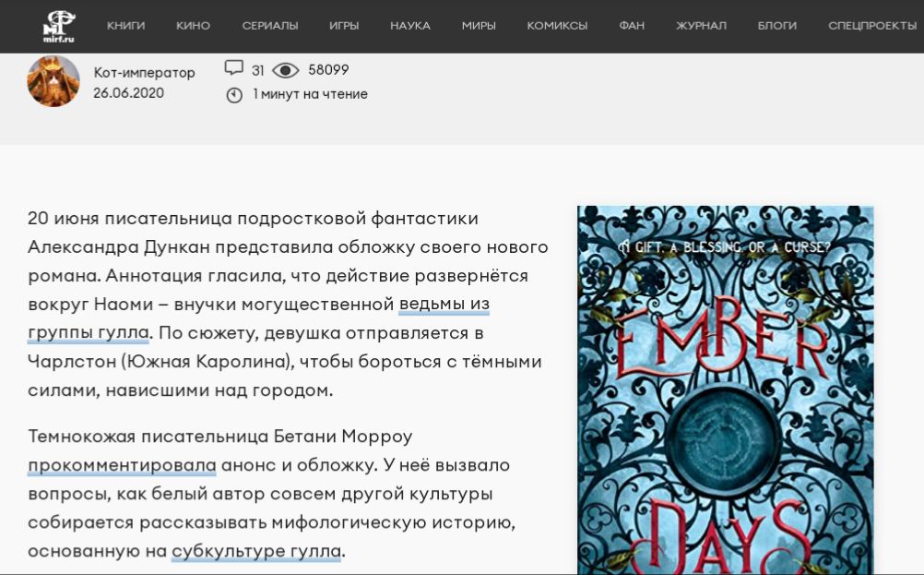Click the comments speech bubble icon

pos(234,68)
